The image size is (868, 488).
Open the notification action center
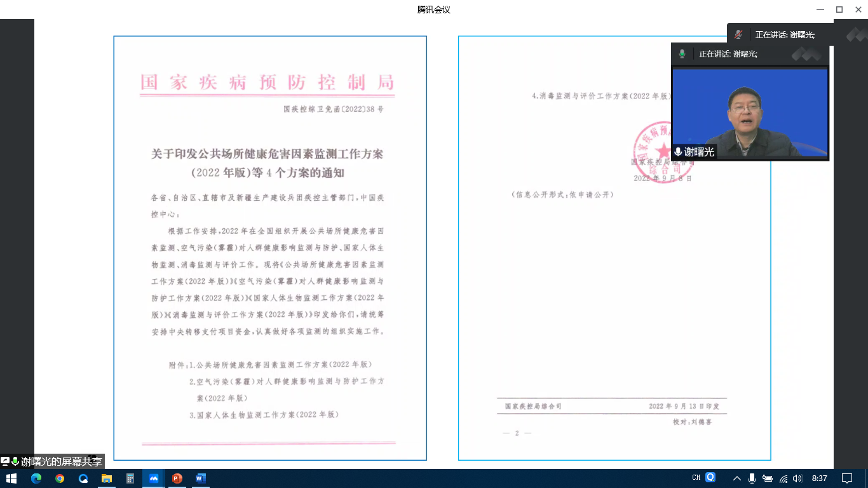point(847,478)
